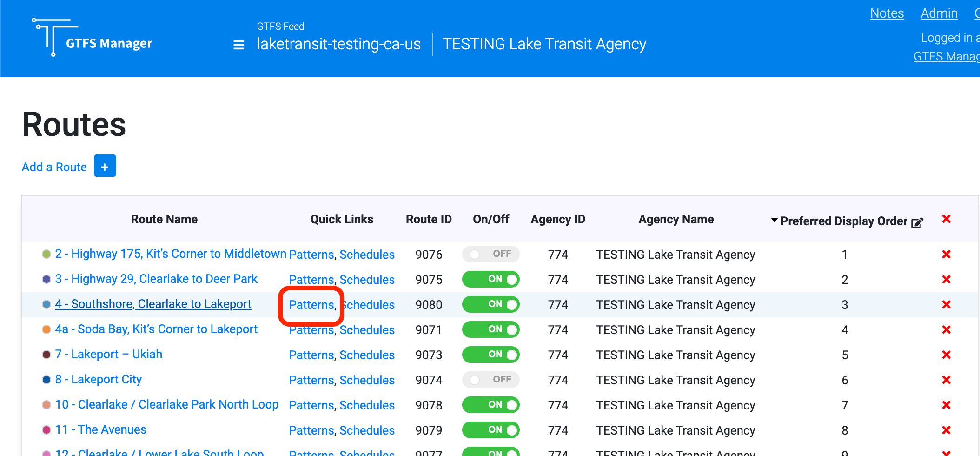Delete route 7 Lakeport – Ukiah red X
Viewport: 980px width, 456px height.
click(x=946, y=355)
